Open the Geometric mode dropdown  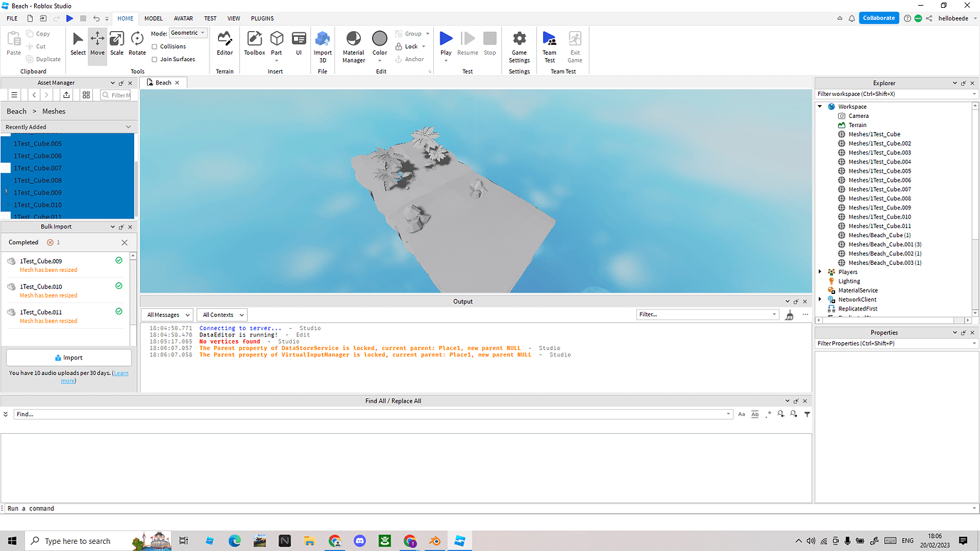click(187, 32)
